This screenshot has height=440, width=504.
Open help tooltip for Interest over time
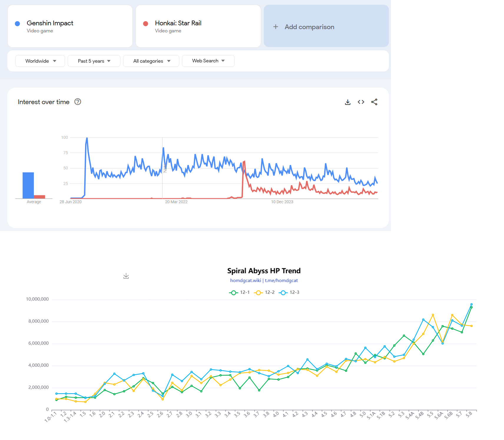(x=78, y=102)
